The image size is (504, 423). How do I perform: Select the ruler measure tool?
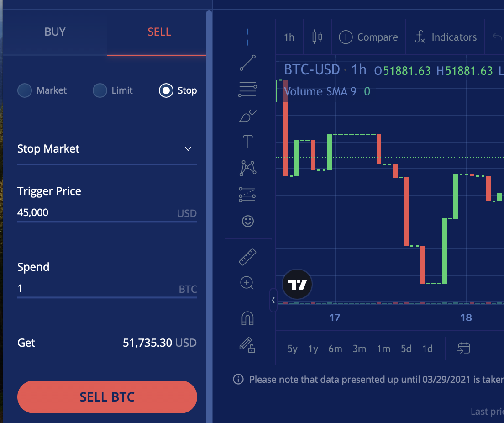[x=247, y=257]
